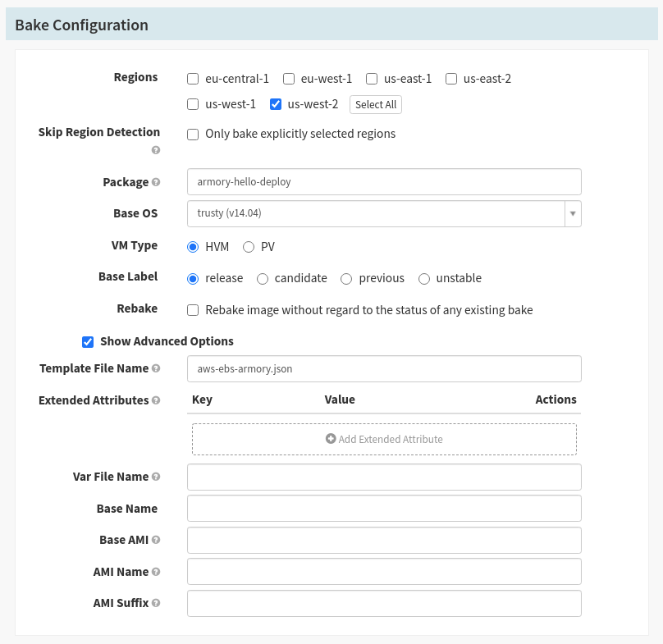This screenshot has width=663, height=644.
Task: Open the Base OS dropdown arrow
Action: [x=573, y=213]
